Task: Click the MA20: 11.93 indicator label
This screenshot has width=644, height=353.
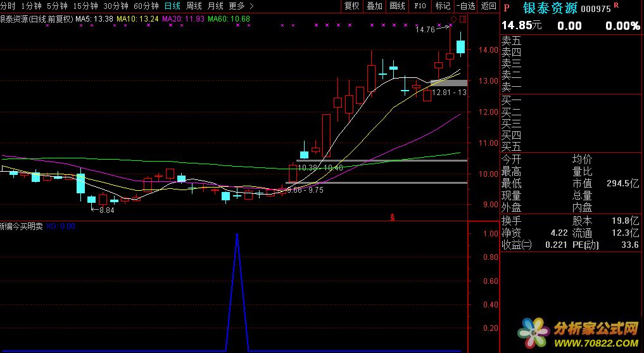Action: tap(183, 19)
